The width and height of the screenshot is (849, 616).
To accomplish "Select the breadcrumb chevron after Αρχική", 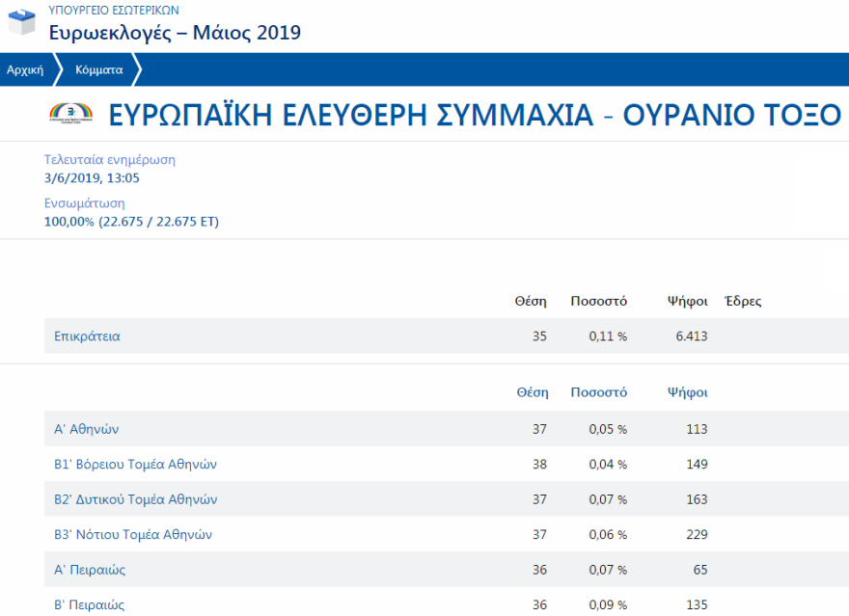I will click(x=60, y=69).
